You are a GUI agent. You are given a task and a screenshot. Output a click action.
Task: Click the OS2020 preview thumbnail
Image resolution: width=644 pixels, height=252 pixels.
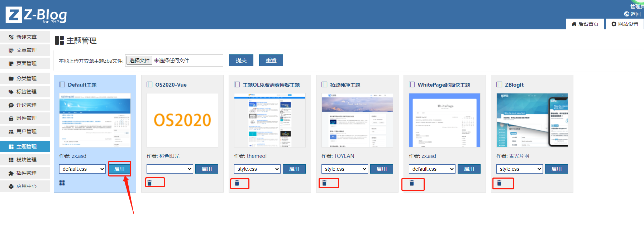click(x=182, y=120)
